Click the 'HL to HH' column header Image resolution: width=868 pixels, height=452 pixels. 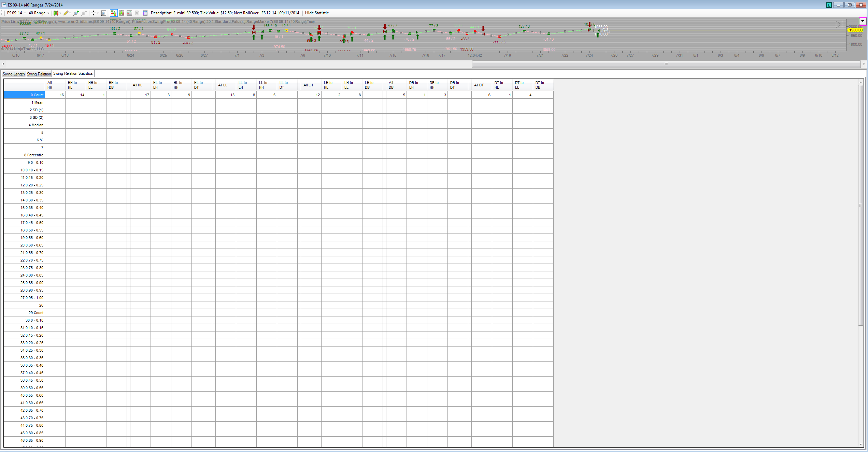pyautogui.click(x=181, y=85)
